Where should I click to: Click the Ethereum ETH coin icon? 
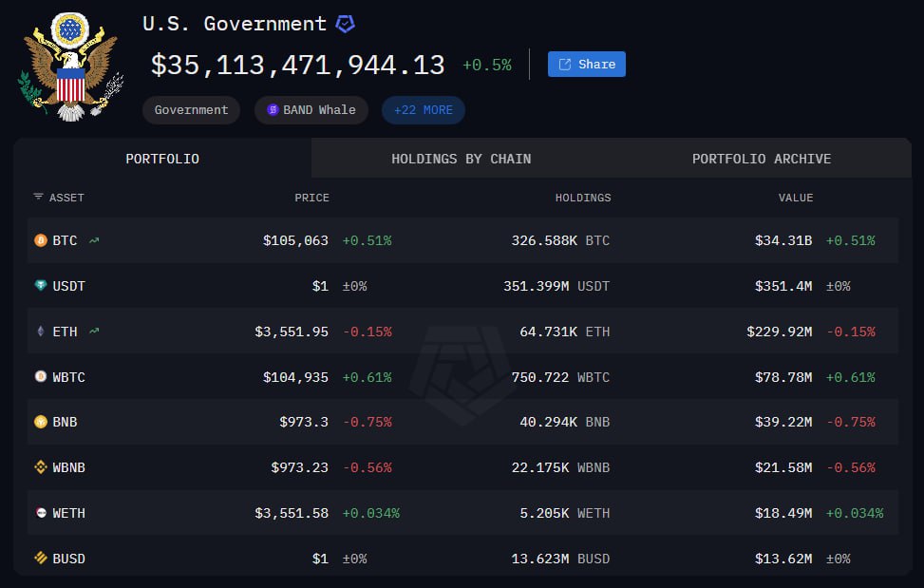[40, 332]
